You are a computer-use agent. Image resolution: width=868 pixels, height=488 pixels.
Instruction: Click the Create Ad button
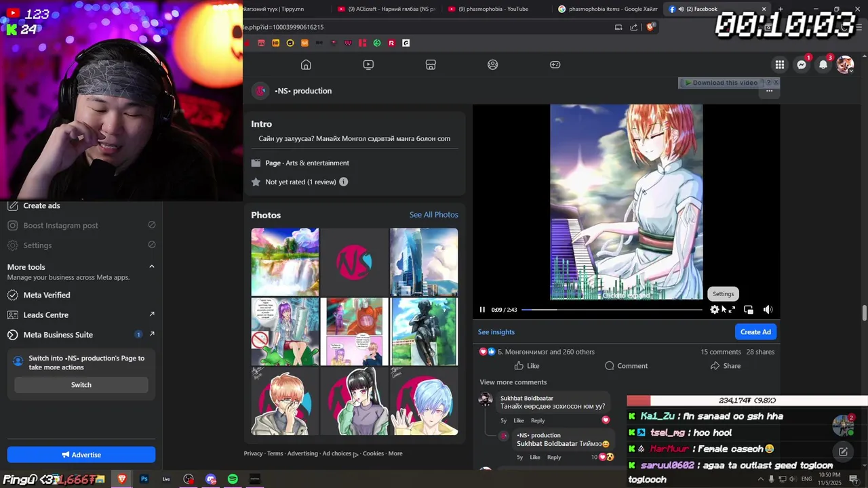[x=755, y=332]
